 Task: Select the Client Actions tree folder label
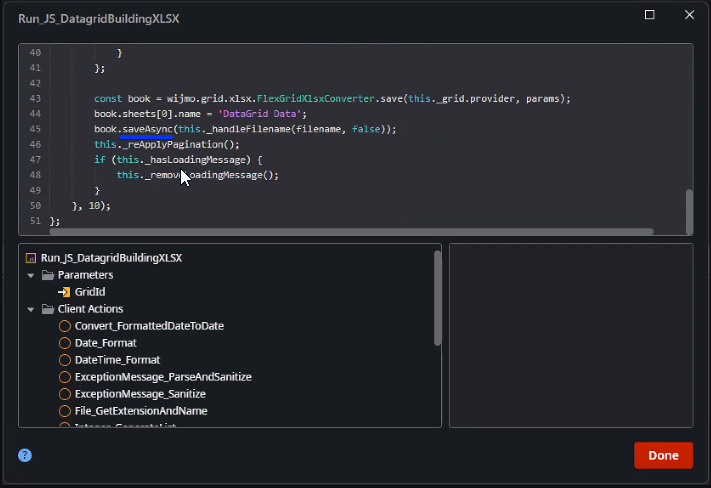click(x=90, y=309)
